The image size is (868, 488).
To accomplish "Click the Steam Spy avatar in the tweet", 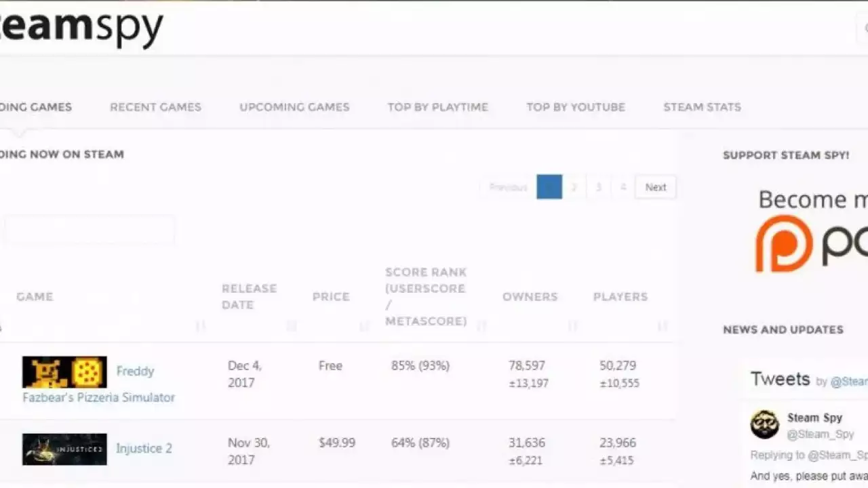I will [x=765, y=425].
